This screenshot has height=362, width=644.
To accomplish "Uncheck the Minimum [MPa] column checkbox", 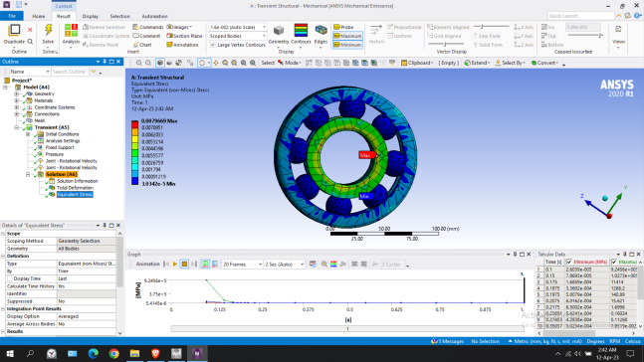I will point(568,262).
